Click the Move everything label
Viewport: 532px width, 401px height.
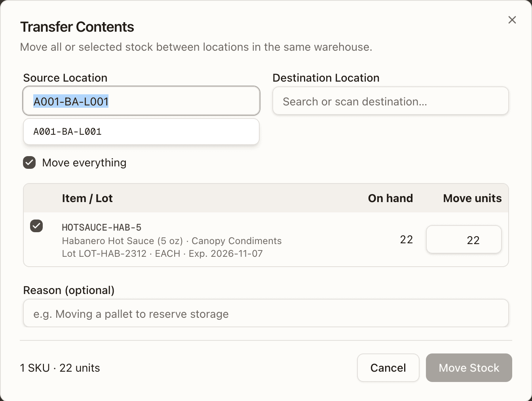tap(84, 162)
